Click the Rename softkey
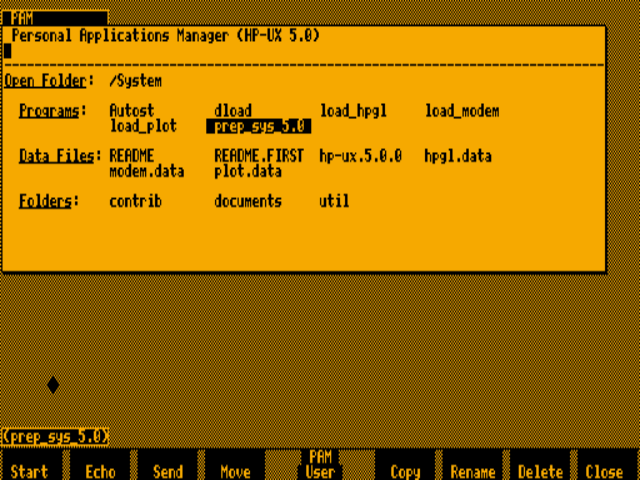This screenshot has height=480, width=640. (x=473, y=465)
